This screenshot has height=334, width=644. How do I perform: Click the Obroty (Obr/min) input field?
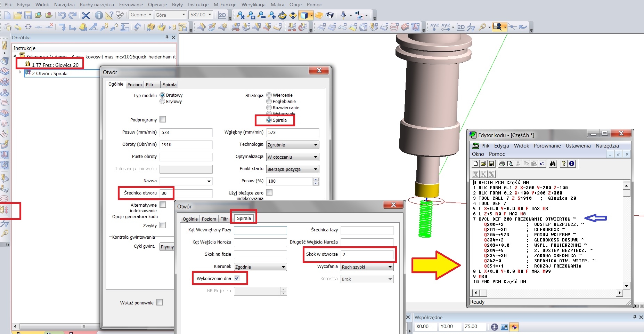(186, 144)
